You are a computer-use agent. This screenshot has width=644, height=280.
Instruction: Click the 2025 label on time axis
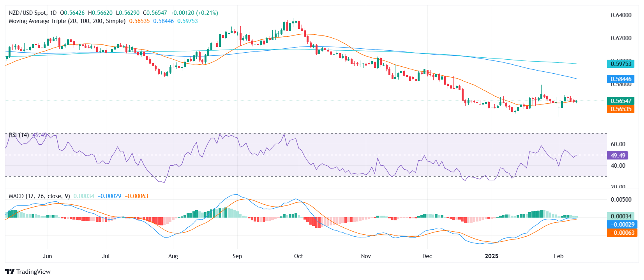(491, 256)
